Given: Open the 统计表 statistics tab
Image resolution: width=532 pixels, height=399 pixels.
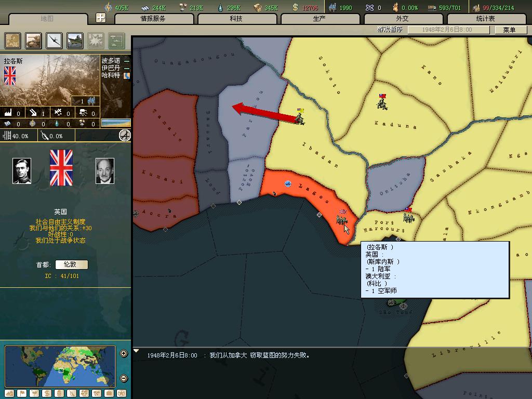Looking at the screenshot, I should pyautogui.click(x=486, y=19).
